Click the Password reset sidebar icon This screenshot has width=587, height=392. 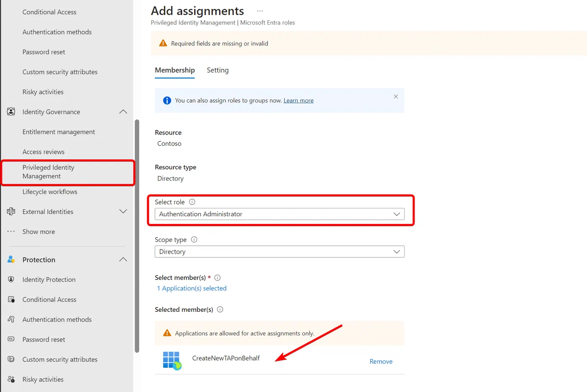pyautogui.click(x=11, y=339)
